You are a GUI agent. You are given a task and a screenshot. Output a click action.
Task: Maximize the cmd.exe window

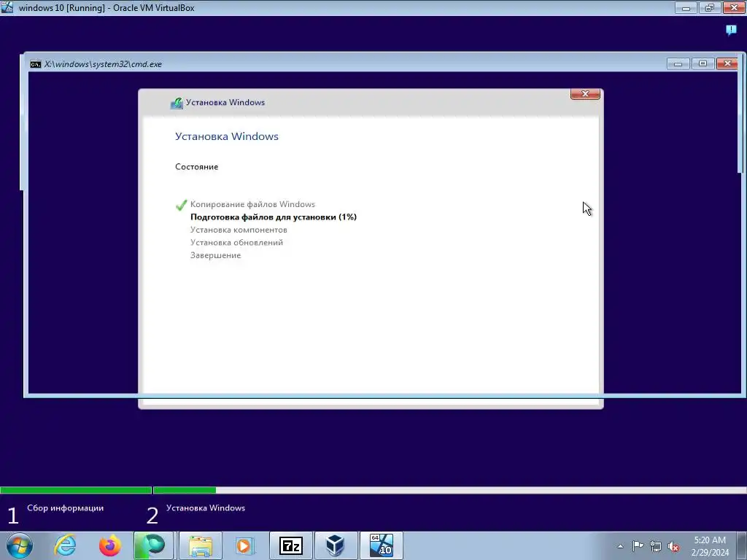pyautogui.click(x=703, y=64)
